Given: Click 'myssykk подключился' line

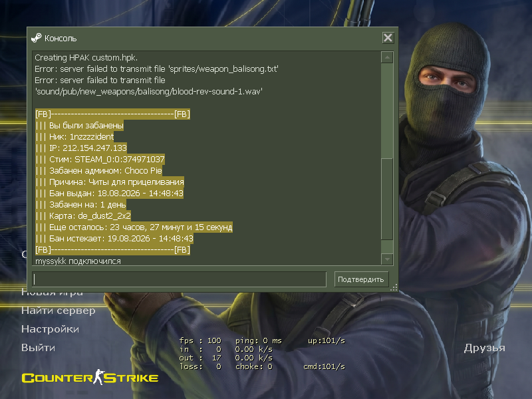Looking at the screenshot, I should click(x=78, y=261).
